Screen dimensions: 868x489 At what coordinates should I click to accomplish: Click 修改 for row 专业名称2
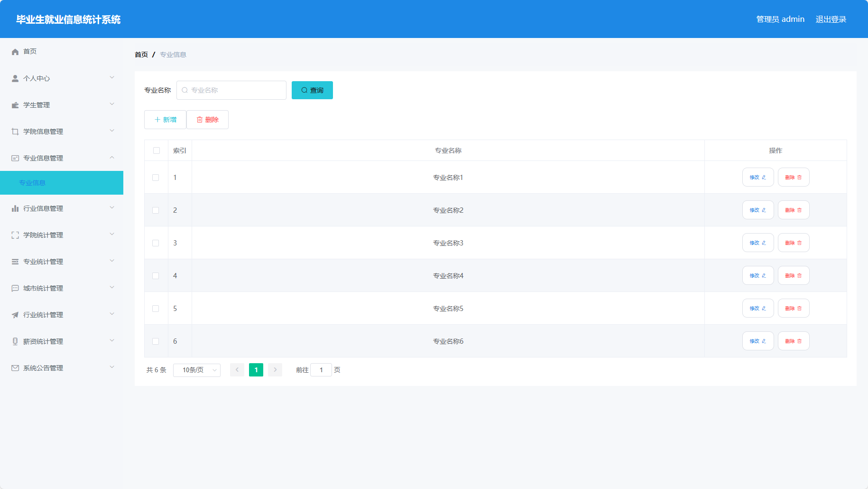(758, 210)
